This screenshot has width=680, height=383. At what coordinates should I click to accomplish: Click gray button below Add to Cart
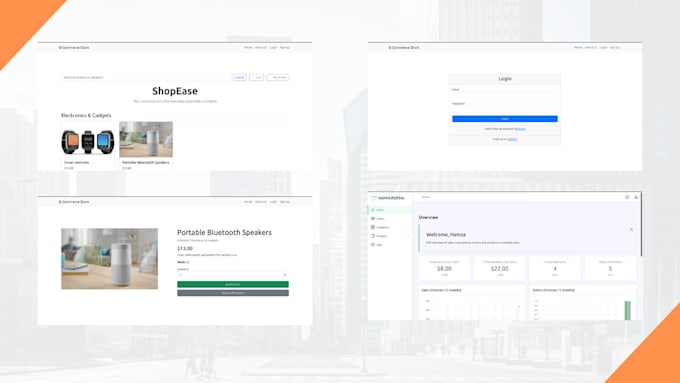coord(233,293)
